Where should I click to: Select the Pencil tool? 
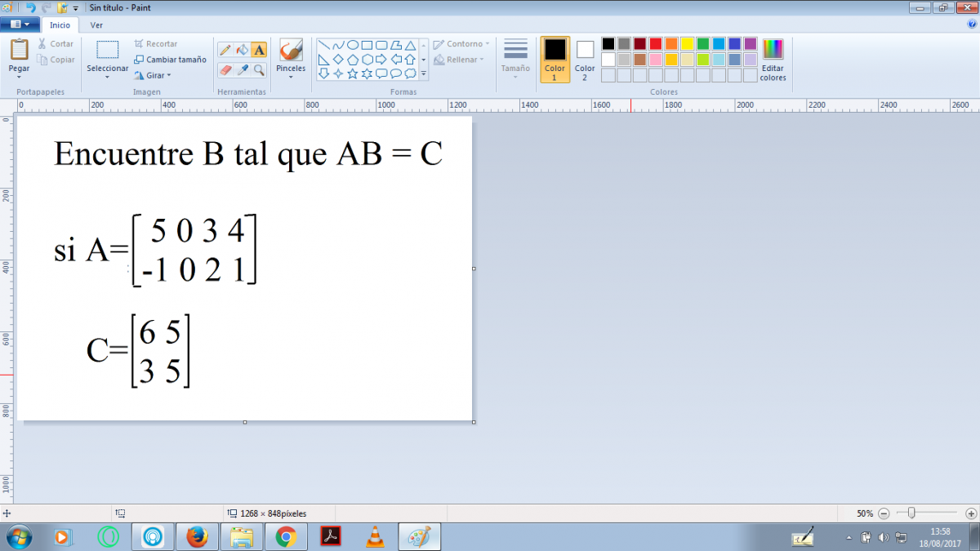coord(225,50)
